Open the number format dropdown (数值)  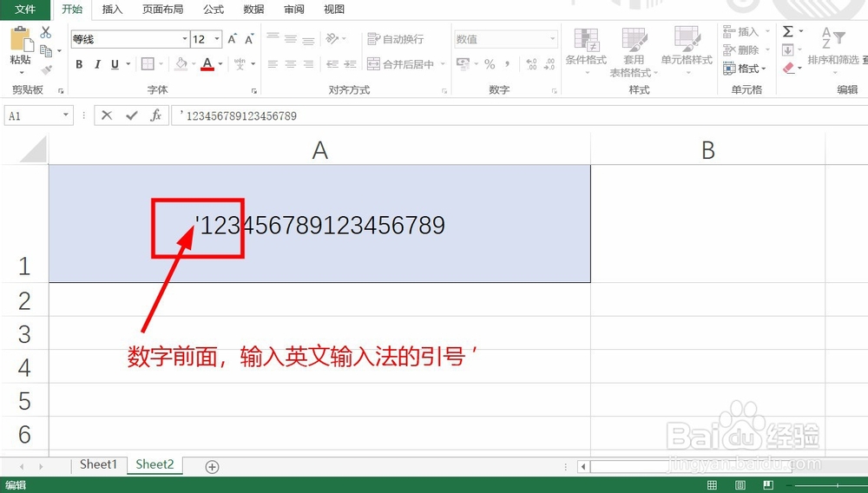click(x=552, y=39)
